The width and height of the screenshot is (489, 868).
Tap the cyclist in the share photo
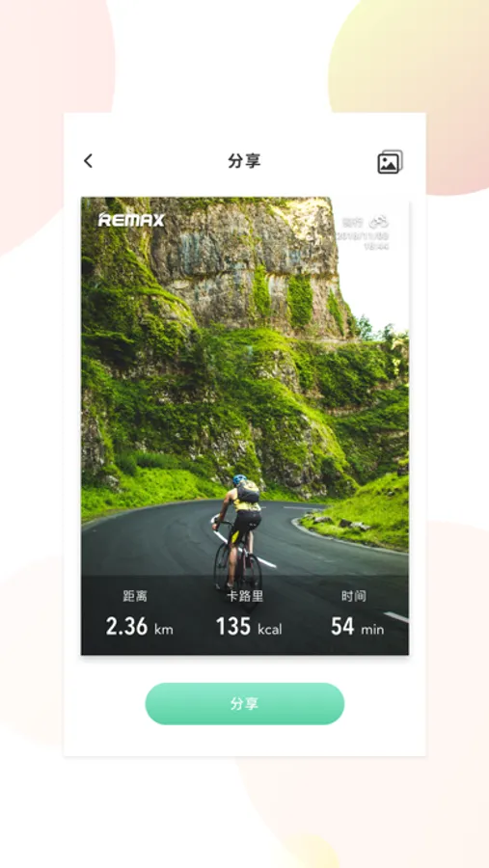click(238, 533)
